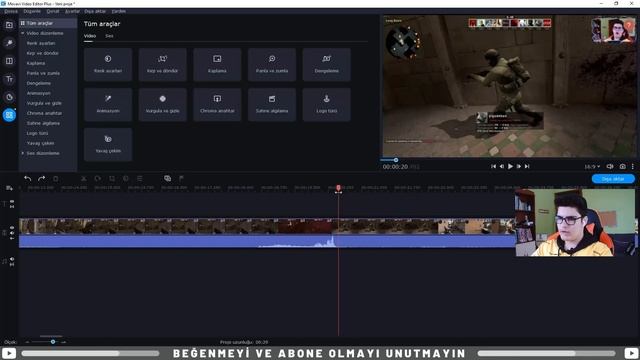640x360 pixels.
Task: Open preview three-dot more options menu
Action: click(633, 167)
